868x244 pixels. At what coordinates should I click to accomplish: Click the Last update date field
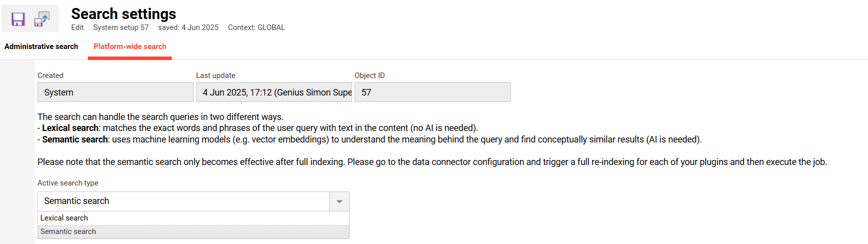tap(274, 92)
